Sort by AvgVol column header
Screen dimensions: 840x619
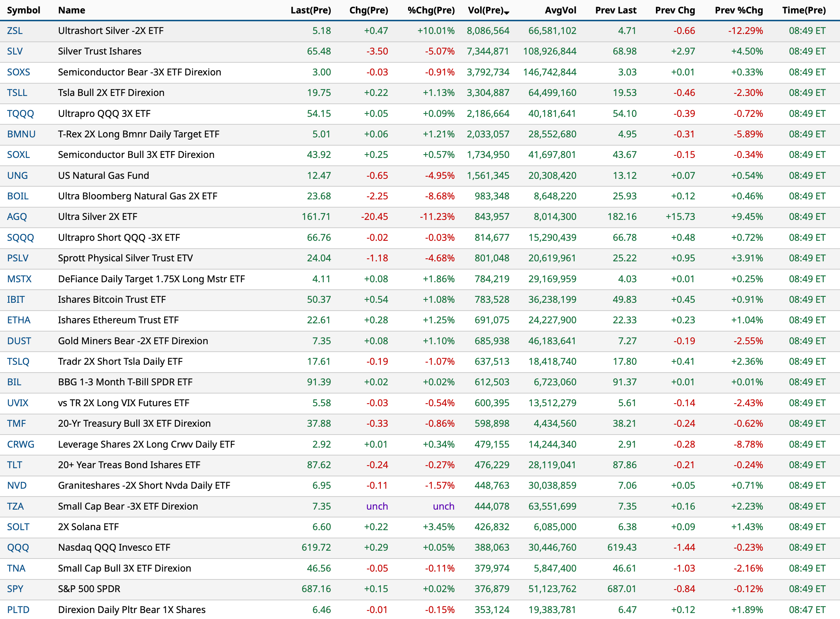click(560, 10)
